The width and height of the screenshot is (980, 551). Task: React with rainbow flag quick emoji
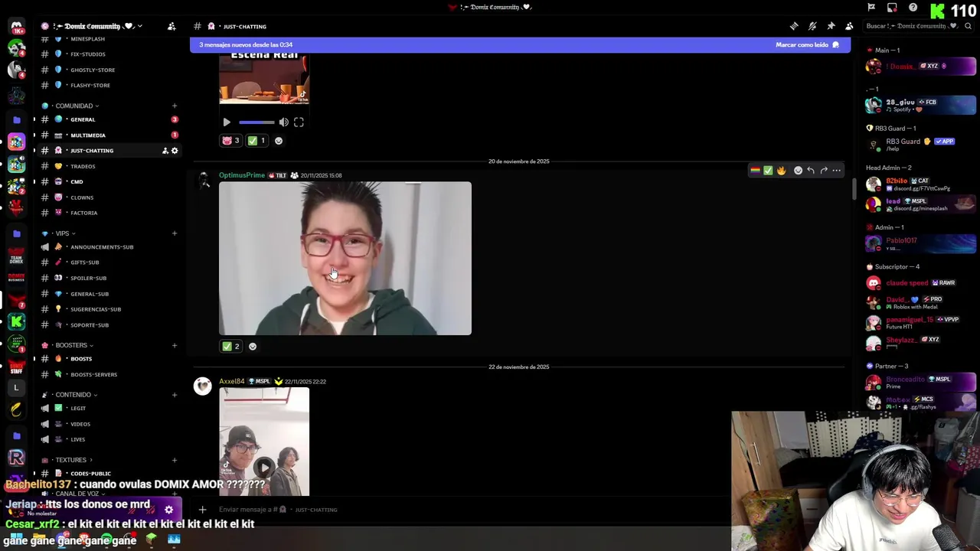pyautogui.click(x=755, y=171)
